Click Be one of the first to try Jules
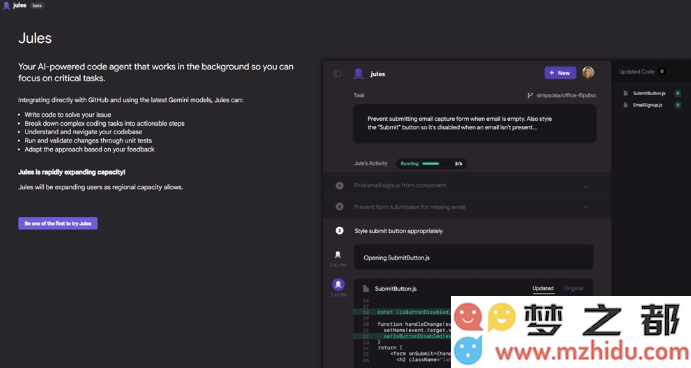Viewport: 691px width, 368px height. 58,223
